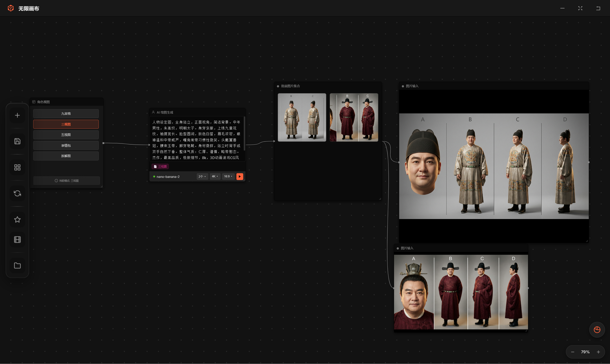
Task: Open the four-square grid sidebar icon
Action: (17, 168)
